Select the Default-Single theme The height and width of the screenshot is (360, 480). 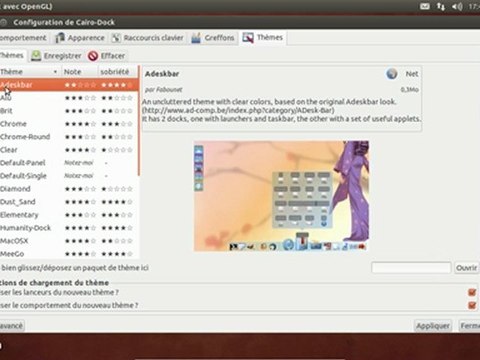69,176
